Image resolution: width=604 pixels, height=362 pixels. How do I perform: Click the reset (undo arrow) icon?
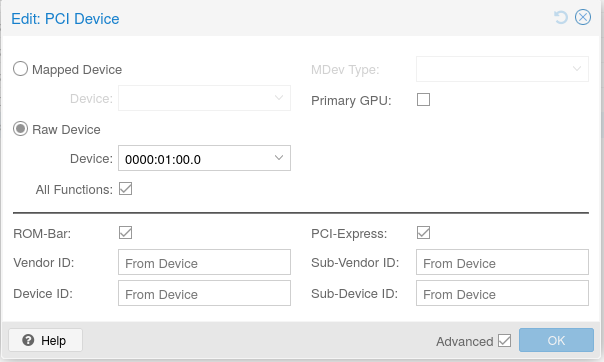point(561,17)
